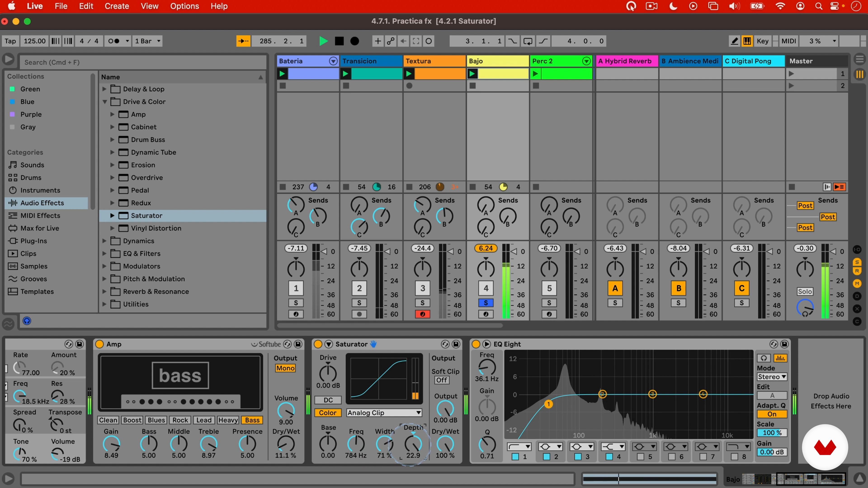Click Stop All Clips button on Master
This screenshot has height=488, width=868.
(792, 187)
